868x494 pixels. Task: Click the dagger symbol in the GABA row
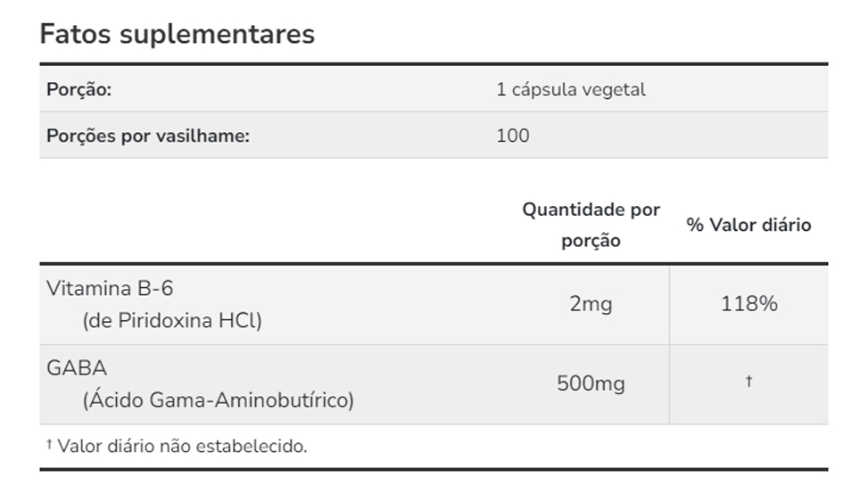click(x=748, y=382)
